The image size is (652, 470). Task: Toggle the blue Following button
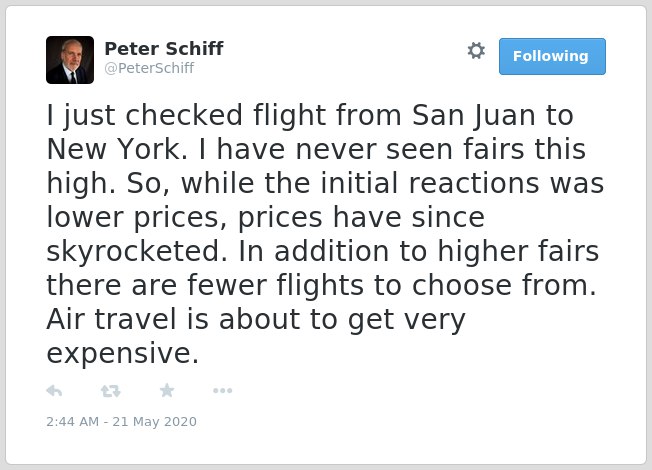point(552,57)
